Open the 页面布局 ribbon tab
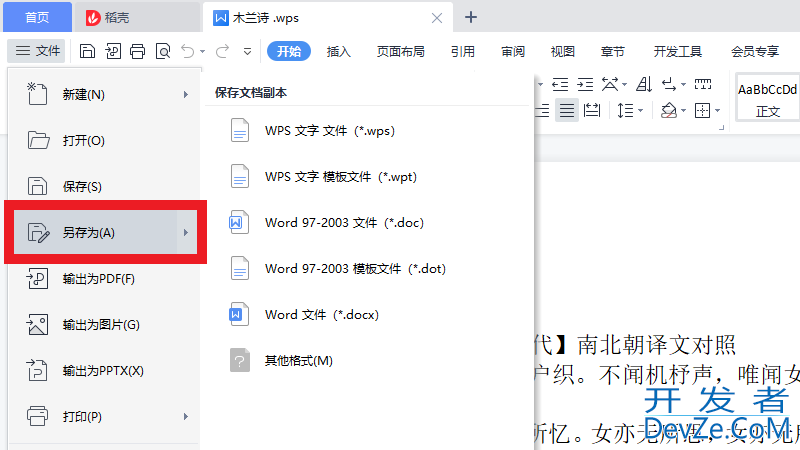The width and height of the screenshot is (800, 450). point(401,52)
